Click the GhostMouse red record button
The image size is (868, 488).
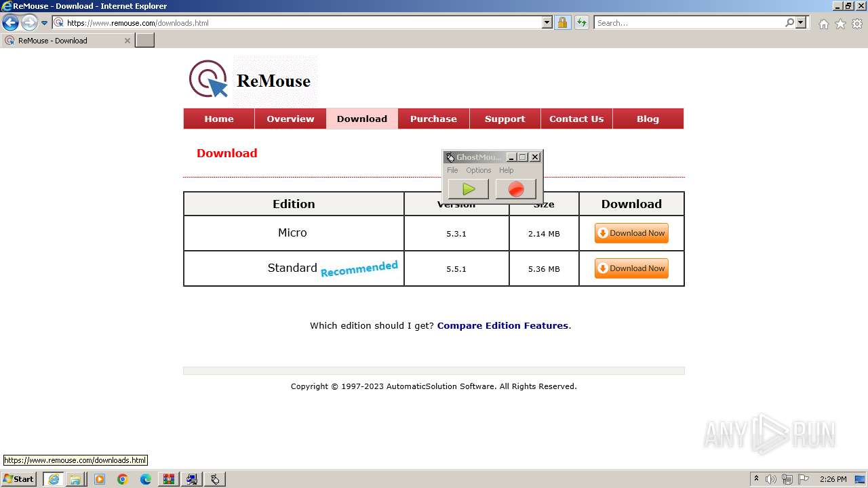click(516, 189)
